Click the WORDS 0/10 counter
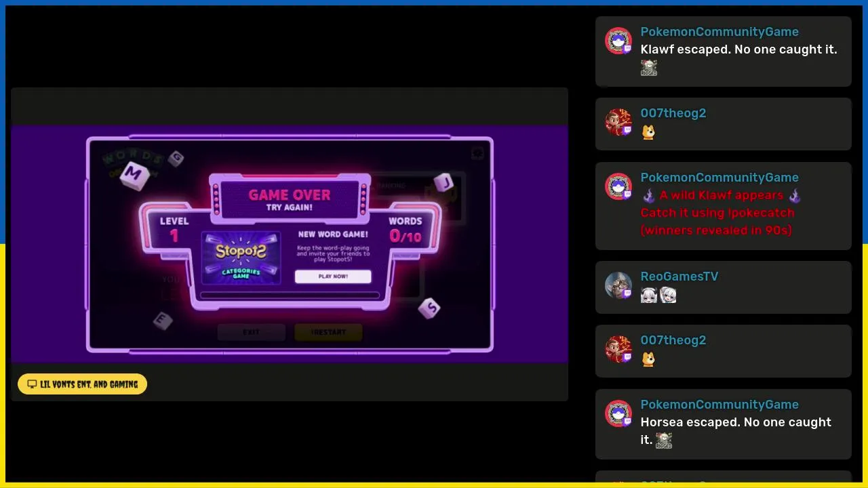This screenshot has width=868, height=488. pos(405,229)
